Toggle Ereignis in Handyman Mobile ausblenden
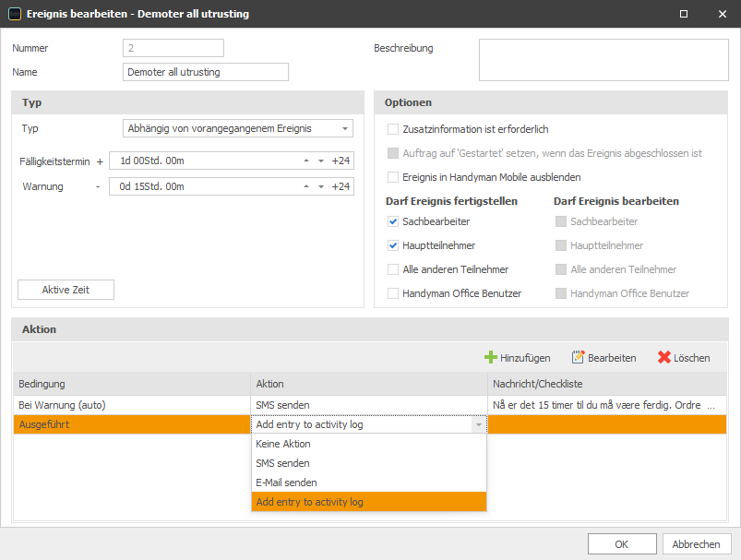741x560 pixels. coord(394,177)
